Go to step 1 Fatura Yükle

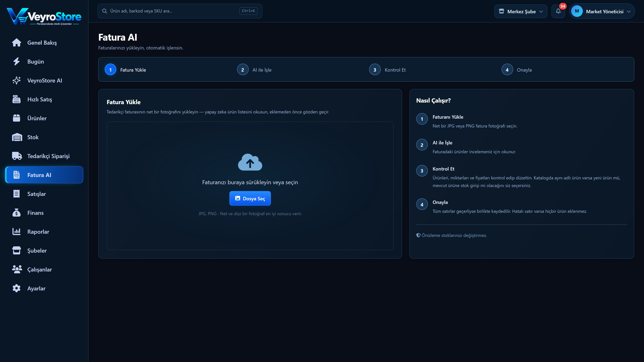pyautogui.click(x=126, y=70)
